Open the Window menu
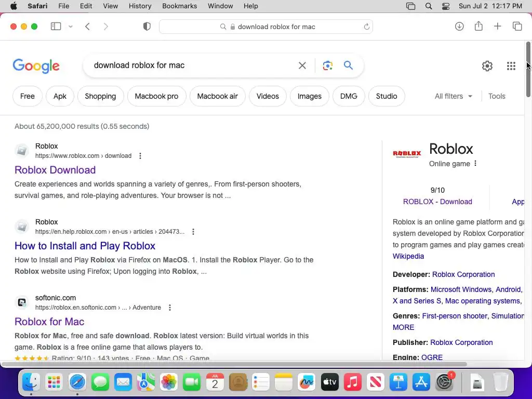The image size is (532, 399). pyautogui.click(x=220, y=6)
